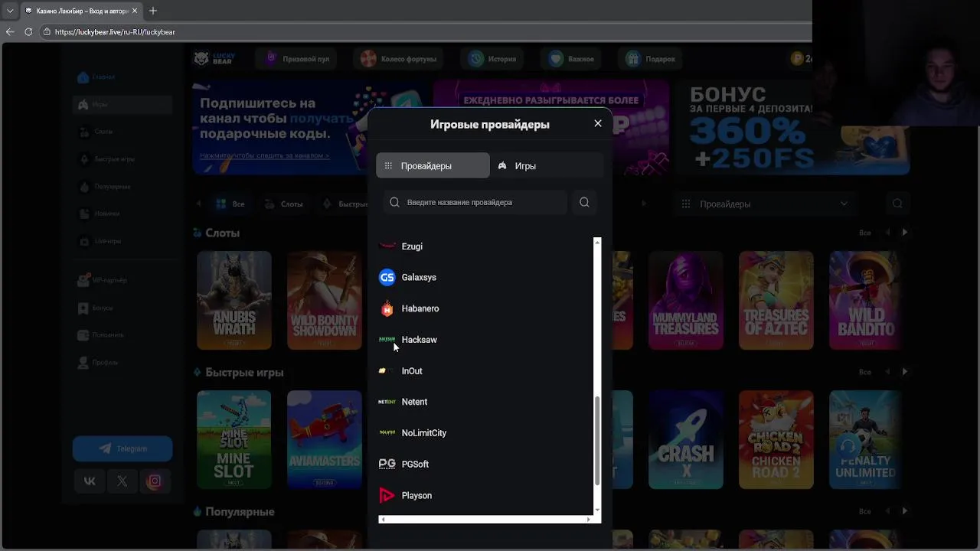Open Колесо фортуны from top bar

398,59
